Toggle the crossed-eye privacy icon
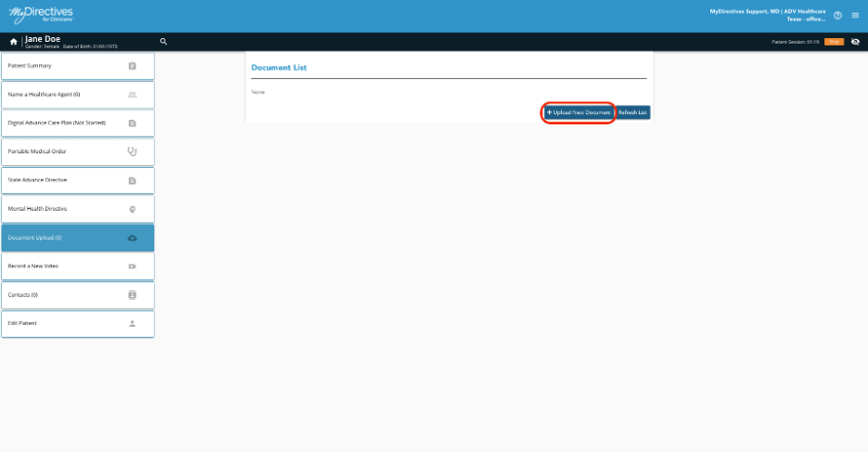The height and width of the screenshot is (453, 868). [x=855, y=42]
